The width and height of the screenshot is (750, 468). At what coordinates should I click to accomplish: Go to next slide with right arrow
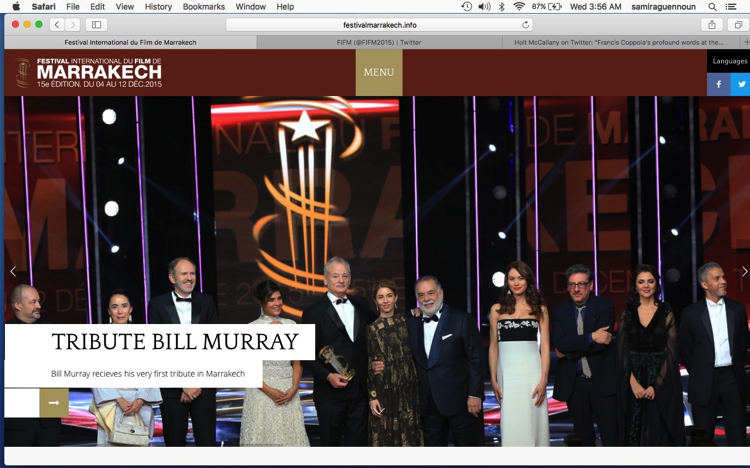point(743,271)
